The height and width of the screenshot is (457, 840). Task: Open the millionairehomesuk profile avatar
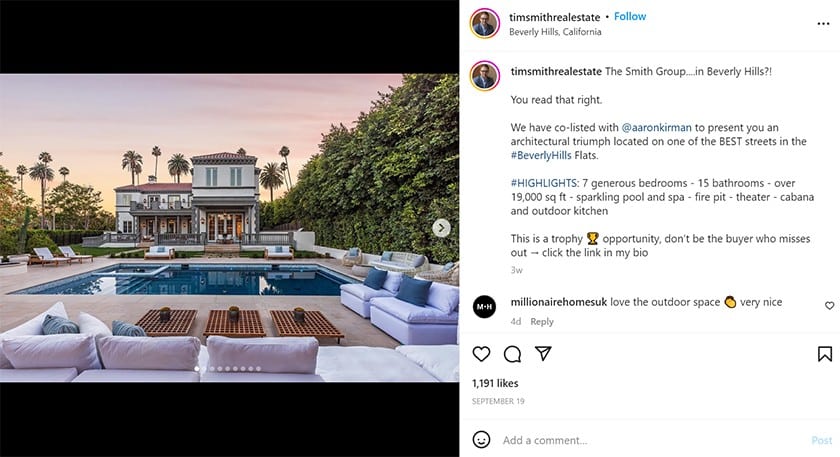[484, 306]
